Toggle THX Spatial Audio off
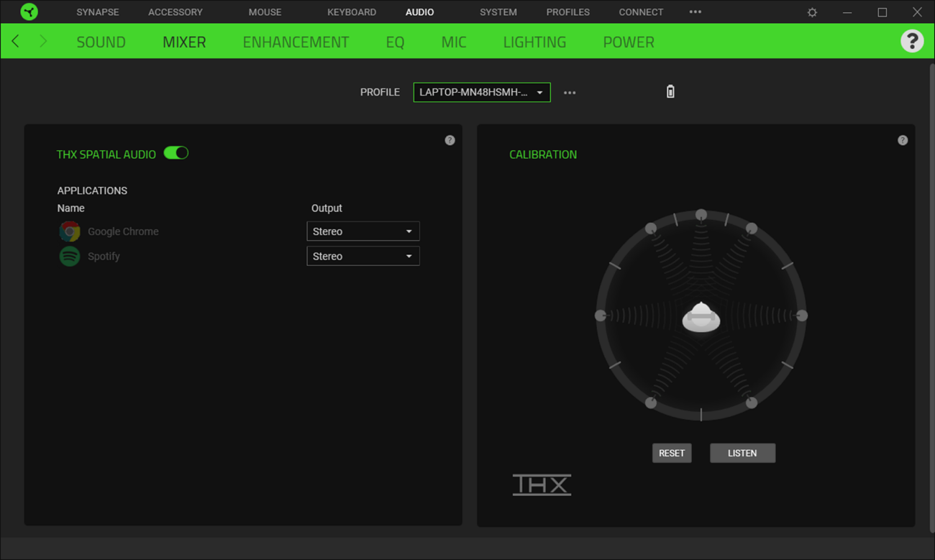Viewport: 935px width, 560px height. 175,152
